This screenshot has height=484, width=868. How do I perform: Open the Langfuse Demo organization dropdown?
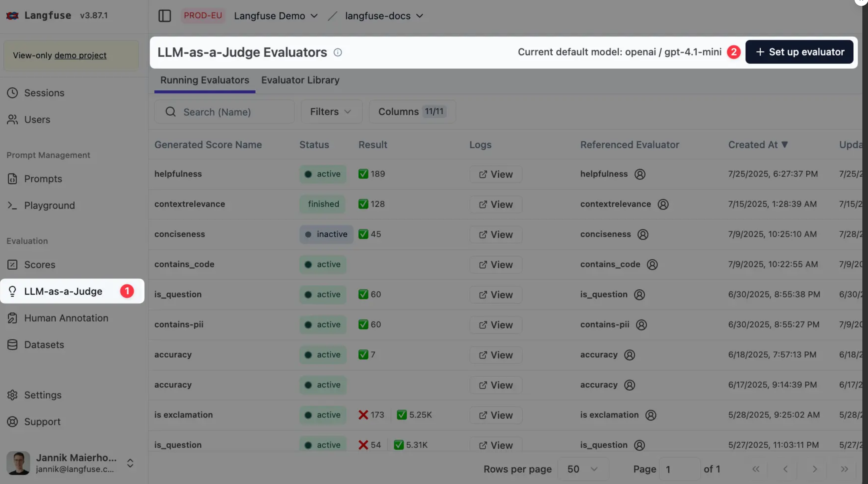pyautogui.click(x=276, y=16)
